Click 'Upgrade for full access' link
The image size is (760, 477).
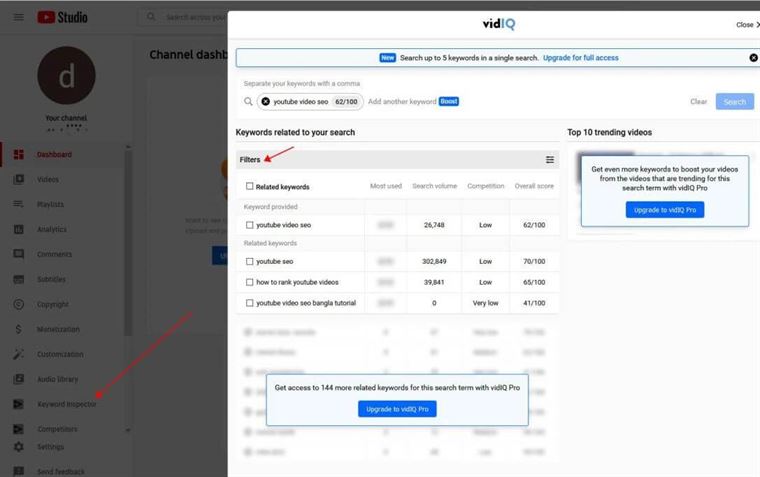[580, 58]
